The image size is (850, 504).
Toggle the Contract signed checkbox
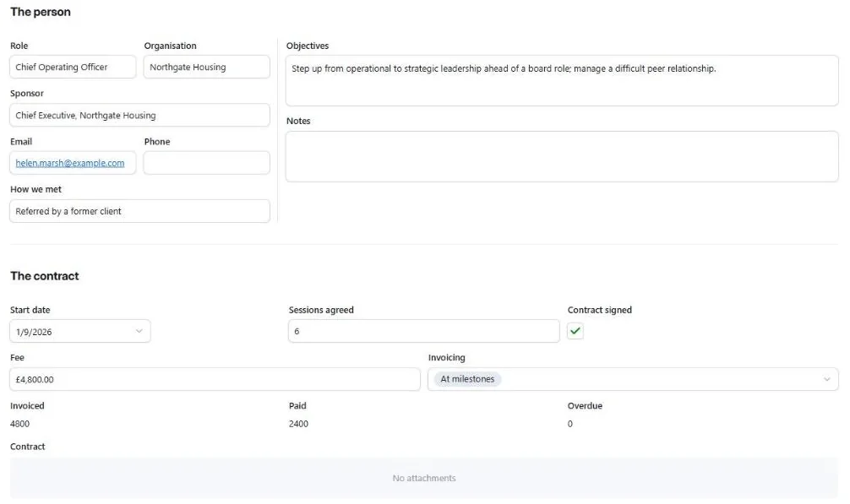(x=575, y=331)
